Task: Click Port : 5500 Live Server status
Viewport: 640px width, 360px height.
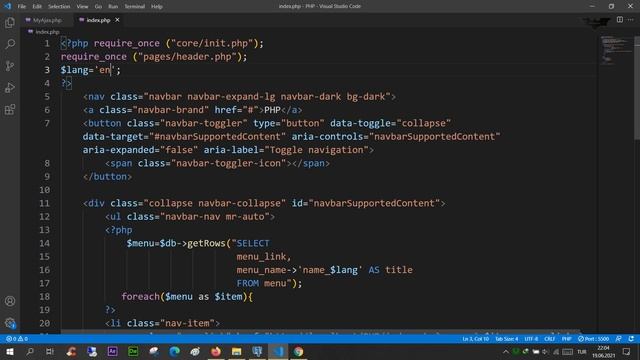Action: [593, 339]
